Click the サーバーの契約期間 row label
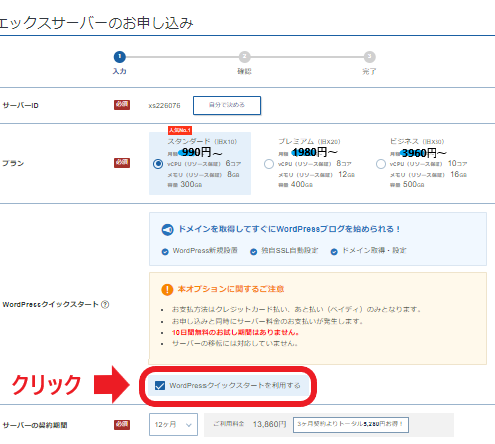Viewport: 495px width, 444px height. [35, 425]
